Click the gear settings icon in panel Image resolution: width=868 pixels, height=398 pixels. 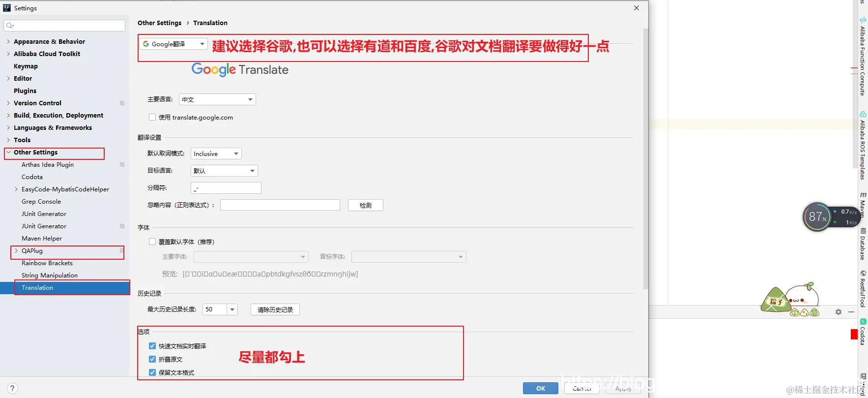coord(839,312)
